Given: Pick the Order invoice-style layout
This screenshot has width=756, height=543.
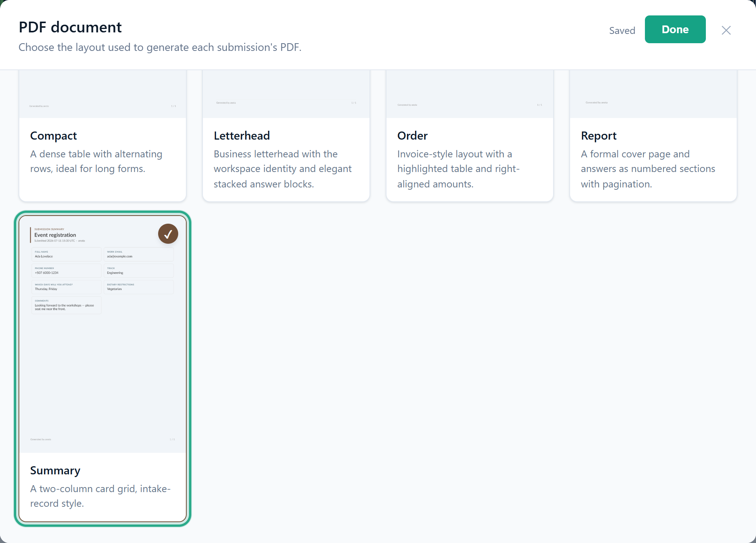Looking at the screenshot, I should point(470,136).
